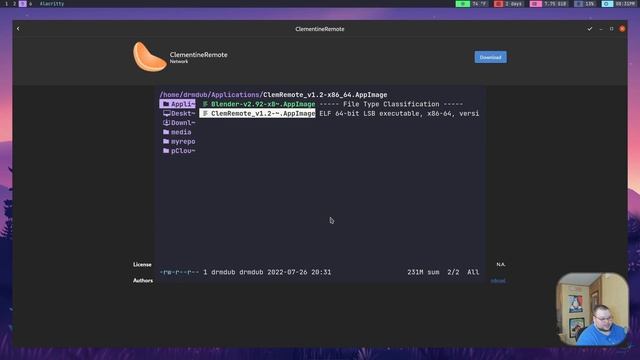The width and height of the screenshot is (640, 360).
Task: Click the clock widget in top bar
Action: pos(619,4)
